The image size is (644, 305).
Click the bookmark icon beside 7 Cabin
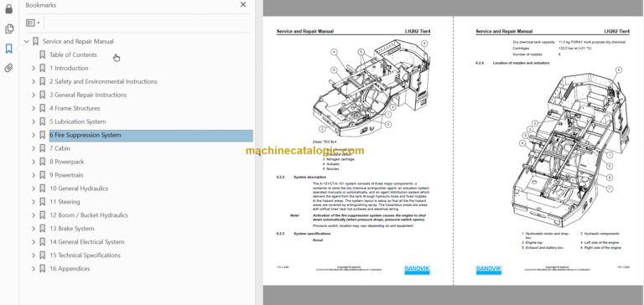tap(42, 148)
